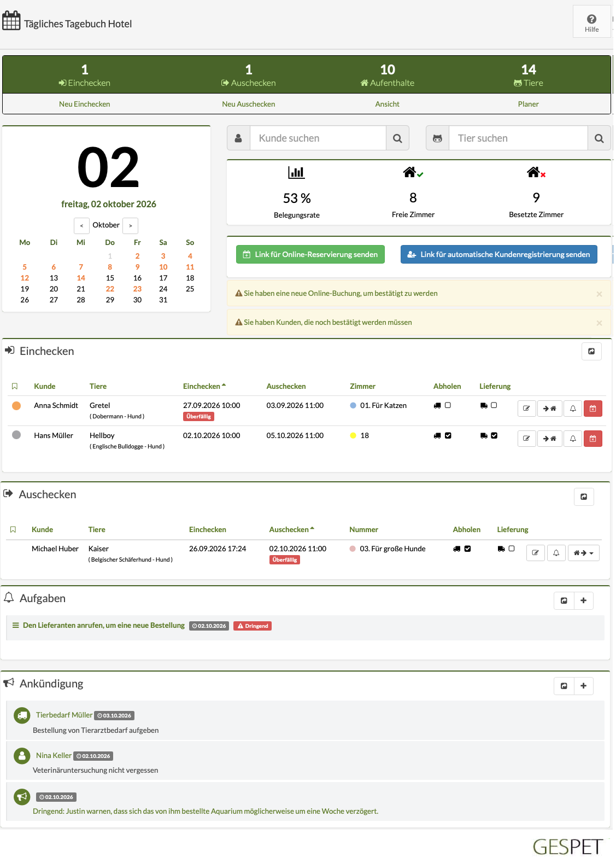616x863 pixels.
Task: Toggle Lieferung checkbox for Michael Huber
Action: (512, 549)
